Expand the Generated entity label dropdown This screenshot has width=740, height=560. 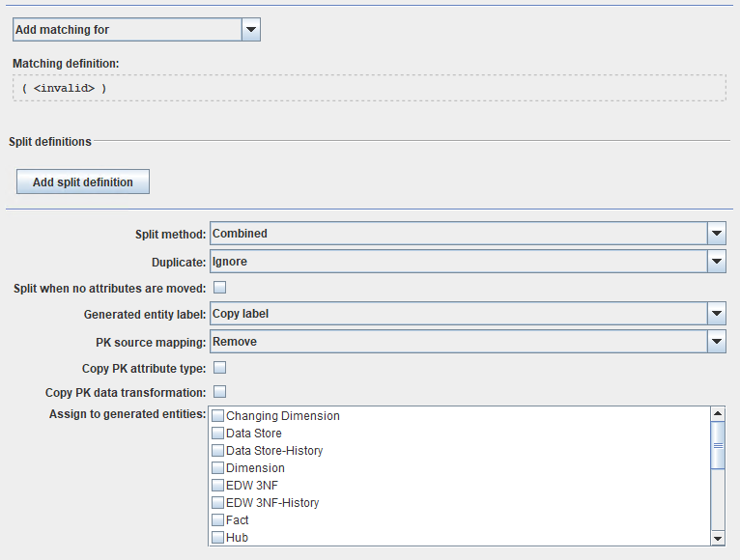pyautogui.click(x=716, y=314)
